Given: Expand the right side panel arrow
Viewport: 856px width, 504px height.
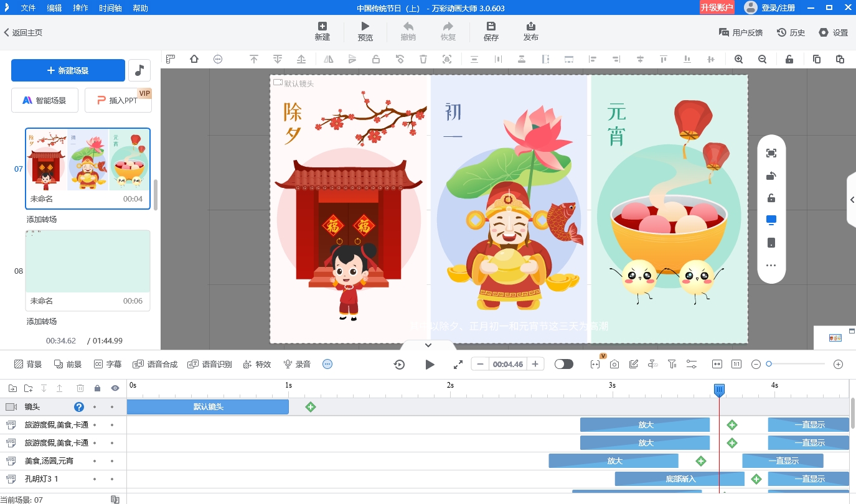Looking at the screenshot, I should pos(852,200).
